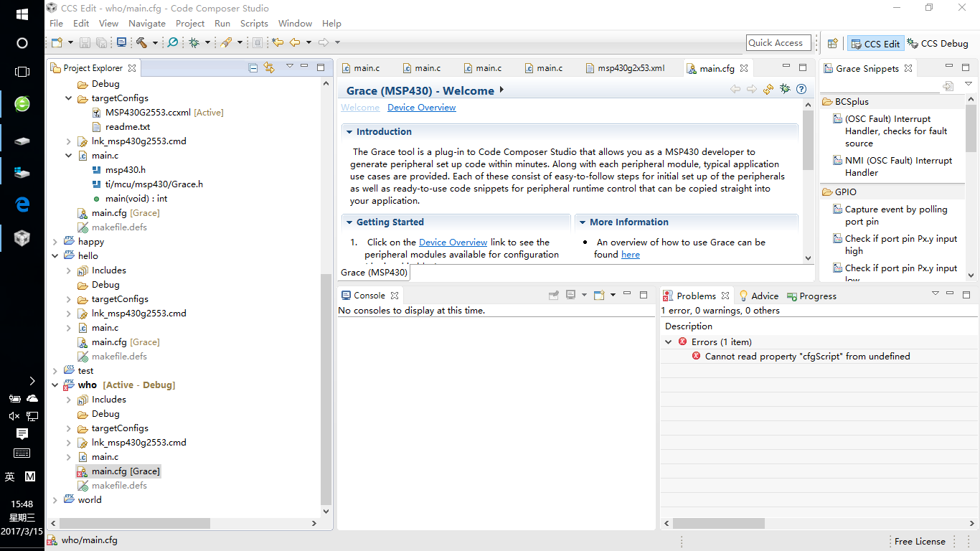Expand the happy project node
This screenshot has width=980, height=551.
click(x=55, y=242)
